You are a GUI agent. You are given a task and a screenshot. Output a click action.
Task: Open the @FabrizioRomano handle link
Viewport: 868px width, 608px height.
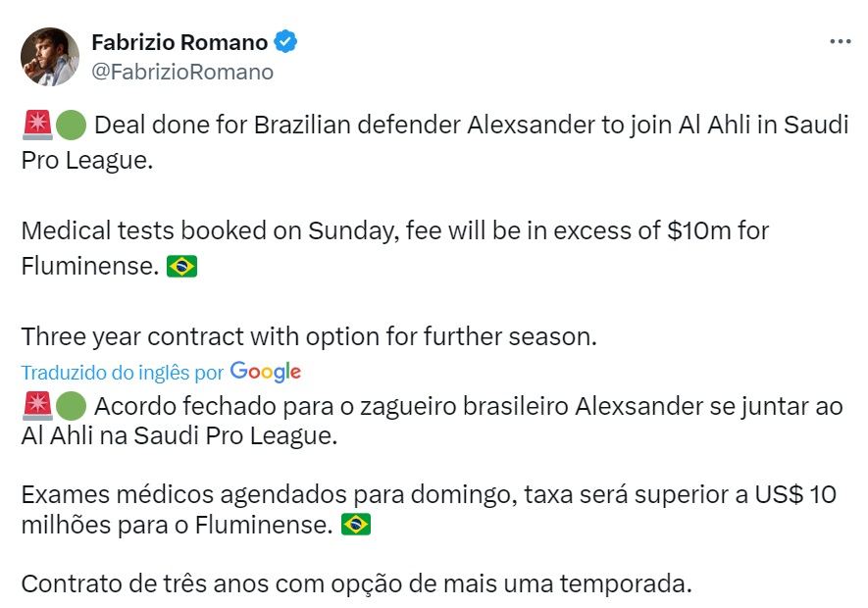coord(182,72)
